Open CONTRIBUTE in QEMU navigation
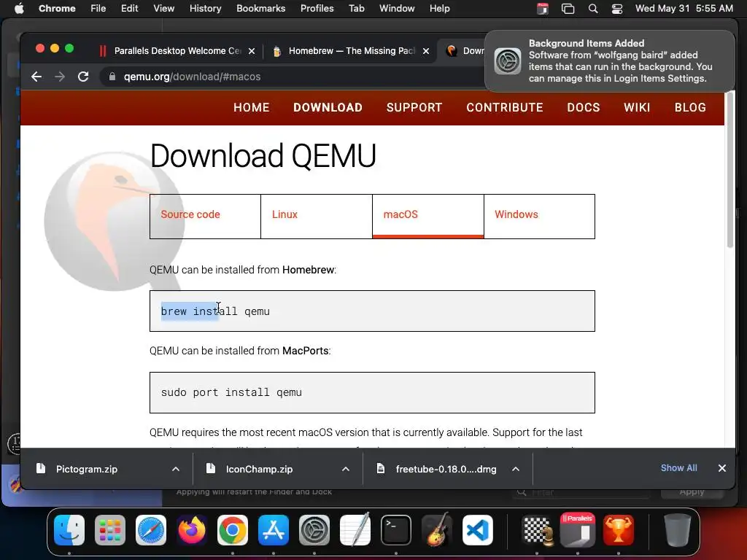 [x=505, y=108]
